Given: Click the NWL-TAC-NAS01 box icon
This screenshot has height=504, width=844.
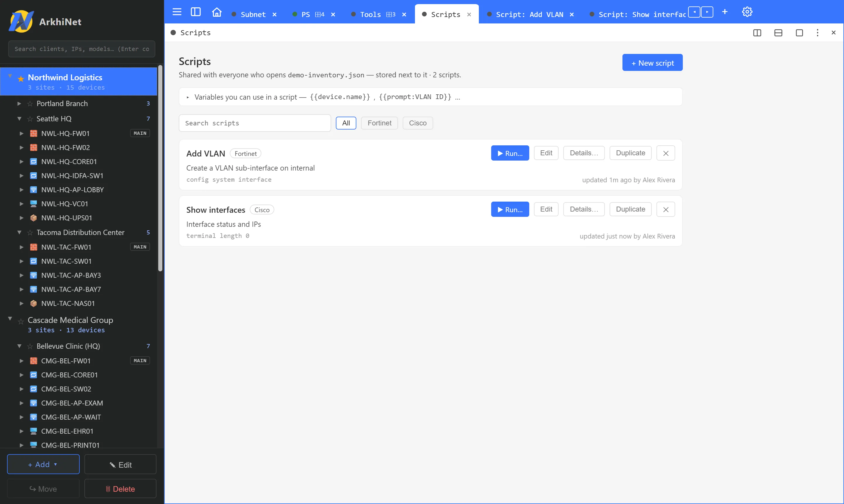Looking at the screenshot, I should coord(33,304).
